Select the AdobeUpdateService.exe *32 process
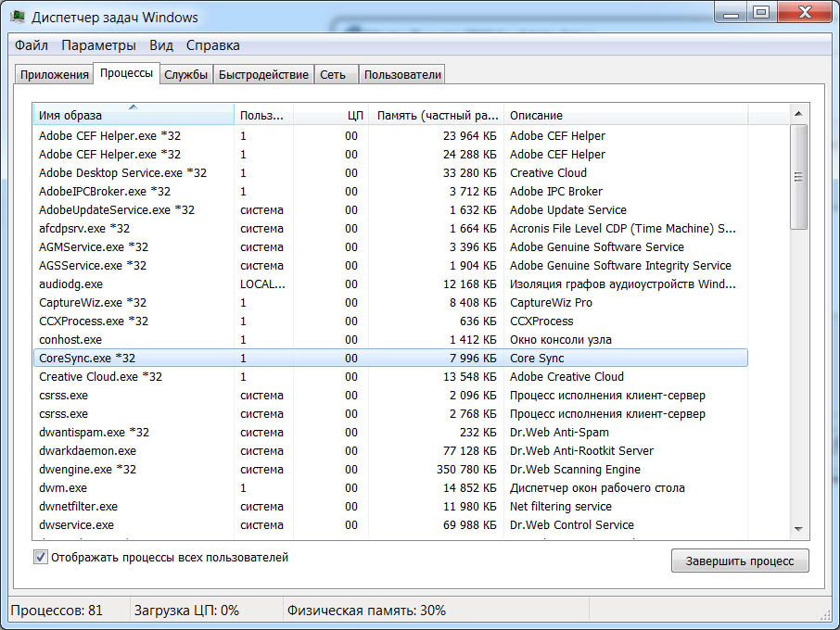This screenshot has width=840, height=630. 390,209
